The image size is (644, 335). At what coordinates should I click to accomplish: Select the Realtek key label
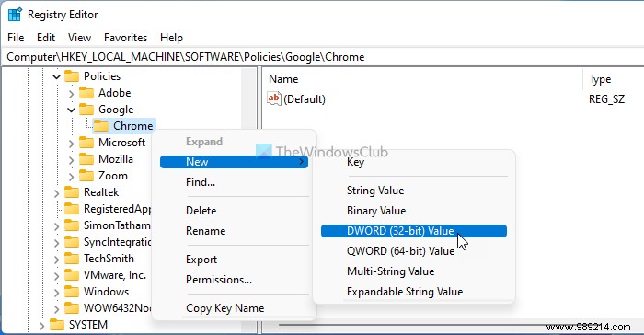(101, 192)
